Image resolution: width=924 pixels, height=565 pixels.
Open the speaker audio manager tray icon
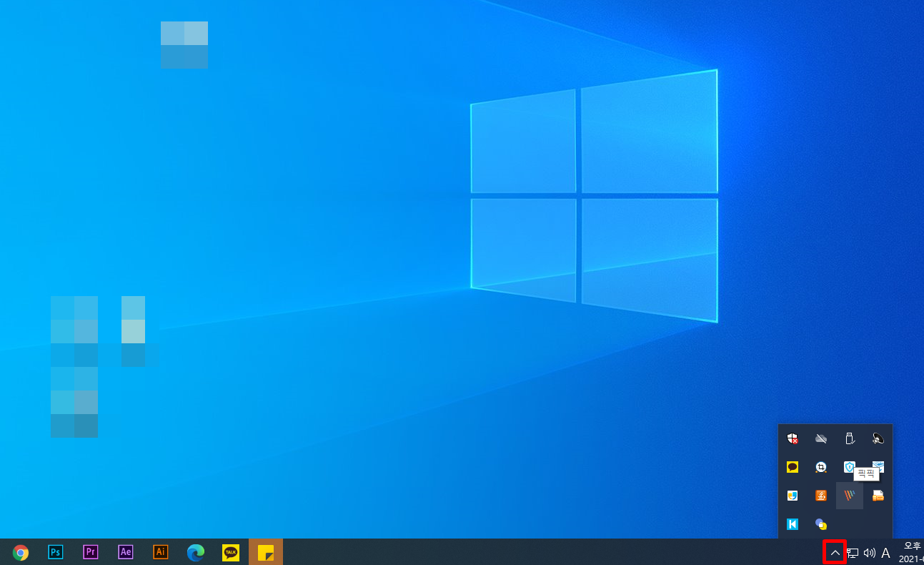coord(878,438)
